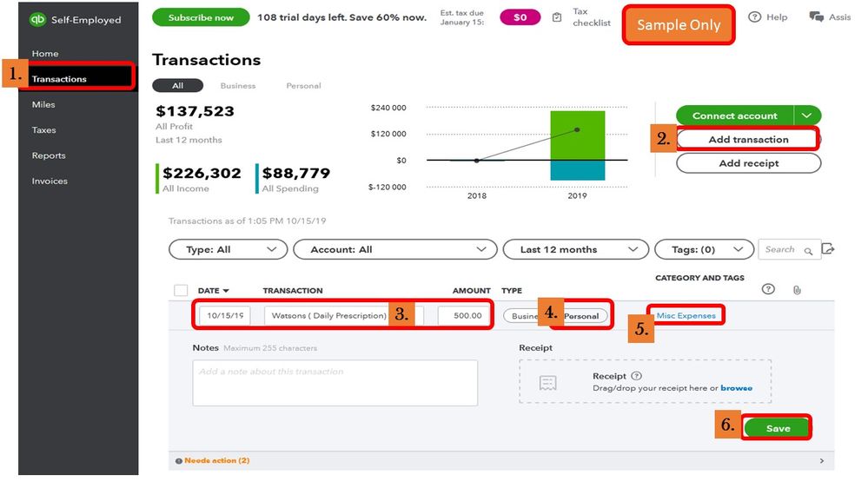Click the Receipt info question icon
The height and width of the screenshot is (488, 868).
pos(637,376)
